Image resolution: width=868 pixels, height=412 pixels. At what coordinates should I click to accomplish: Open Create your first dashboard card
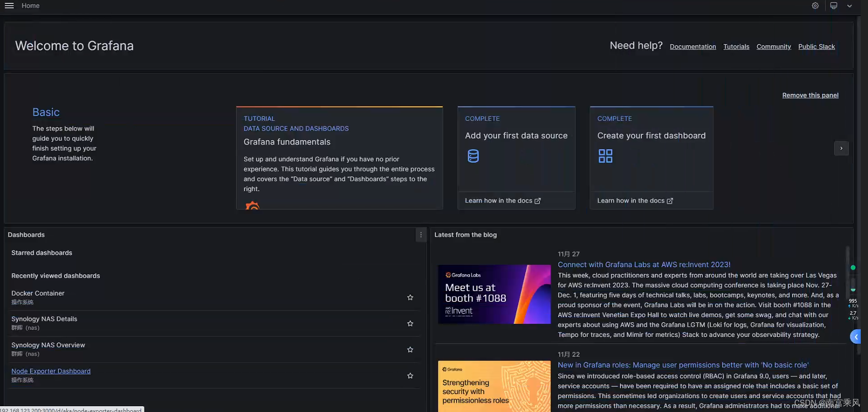[x=651, y=158]
